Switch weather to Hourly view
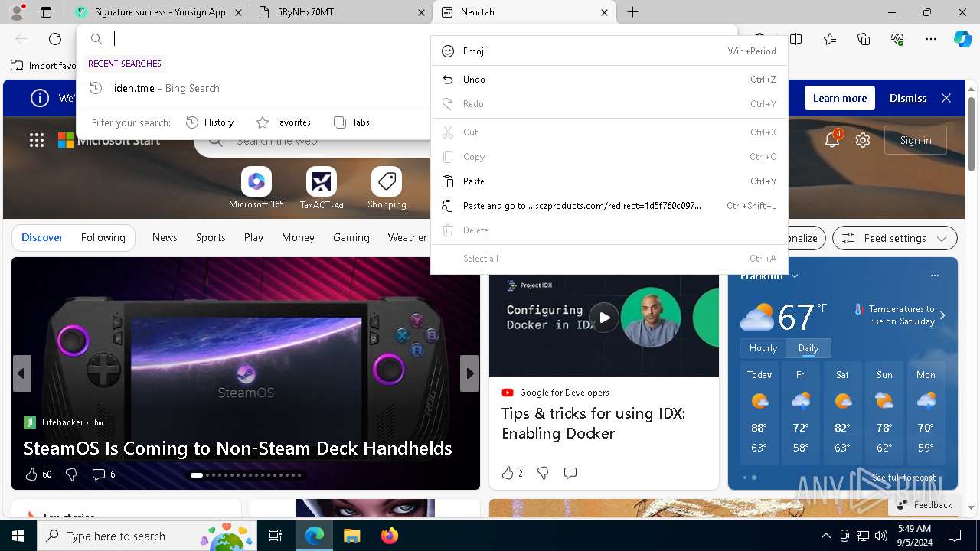Viewport: 980px width, 551px height. (x=763, y=348)
